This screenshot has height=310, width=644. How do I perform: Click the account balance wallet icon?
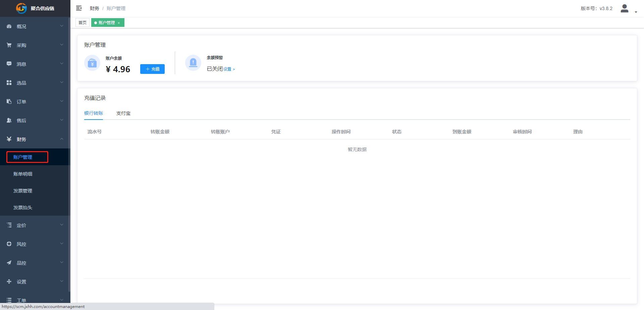pos(92,63)
